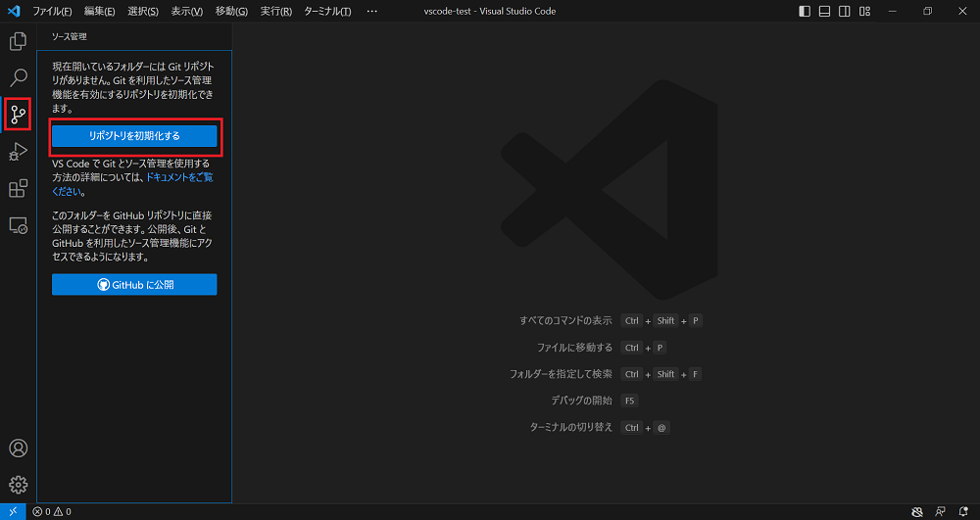Click the notifications bell in status bar
This screenshot has width=980, height=520.
click(963, 511)
